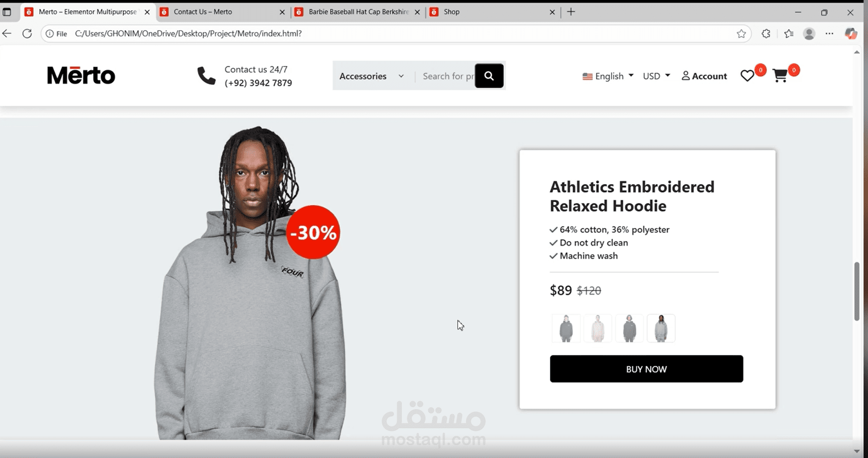
Task: Click the Merto logo
Action: pyautogui.click(x=81, y=76)
